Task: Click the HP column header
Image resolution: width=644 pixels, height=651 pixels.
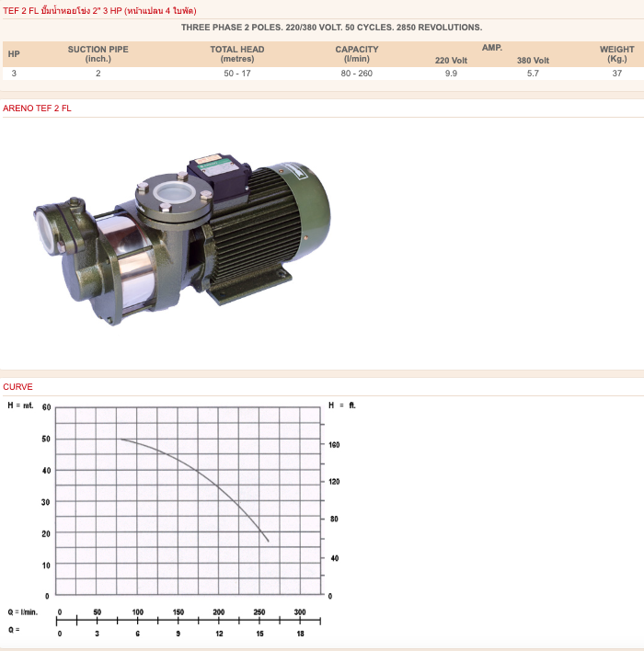Action: [x=14, y=54]
